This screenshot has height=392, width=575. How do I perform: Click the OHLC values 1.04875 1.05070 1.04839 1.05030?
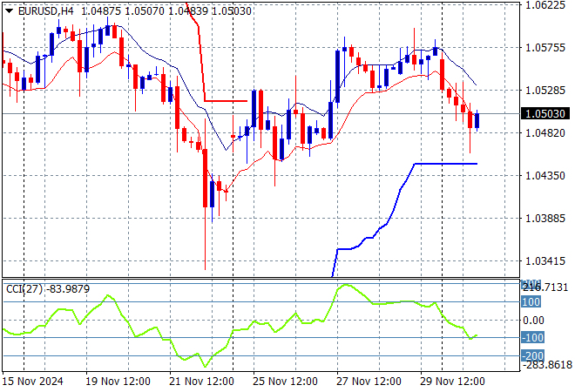tap(166, 11)
